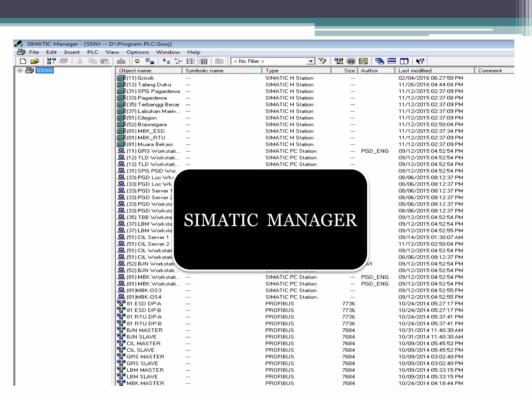This screenshot has height=399, width=532.
Task: Select the SSWJ project in tree
Action: pos(44,70)
